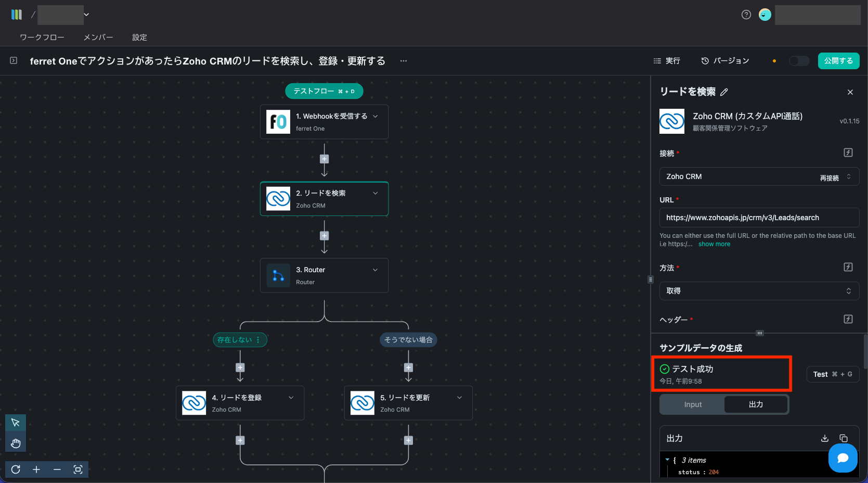
Task: Select the hand pan tool
Action: pos(16,443)
